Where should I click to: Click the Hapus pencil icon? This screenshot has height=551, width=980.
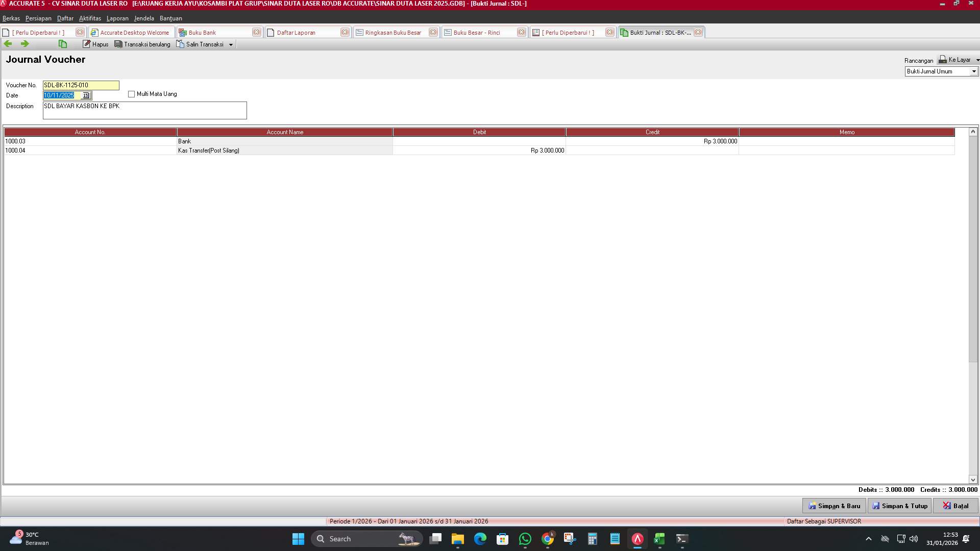pyautogui.click(x=87, y=44)
